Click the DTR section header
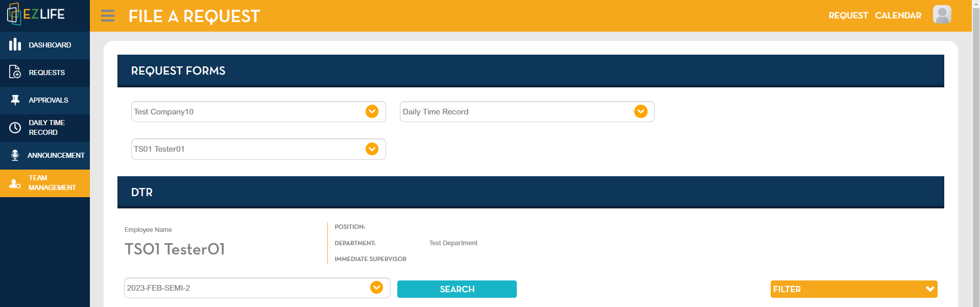 [531, 193]
